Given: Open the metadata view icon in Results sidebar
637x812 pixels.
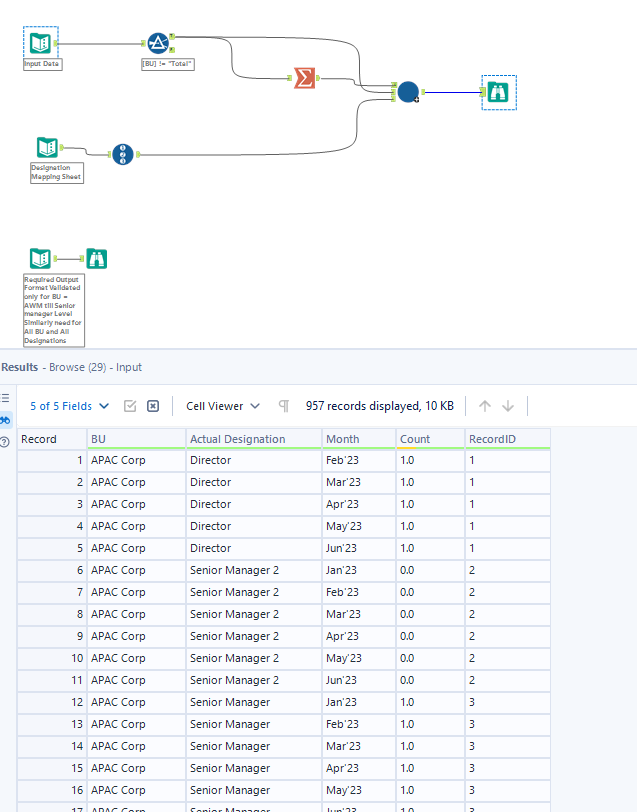Looking at the screenshot, I should coord(6,398).
